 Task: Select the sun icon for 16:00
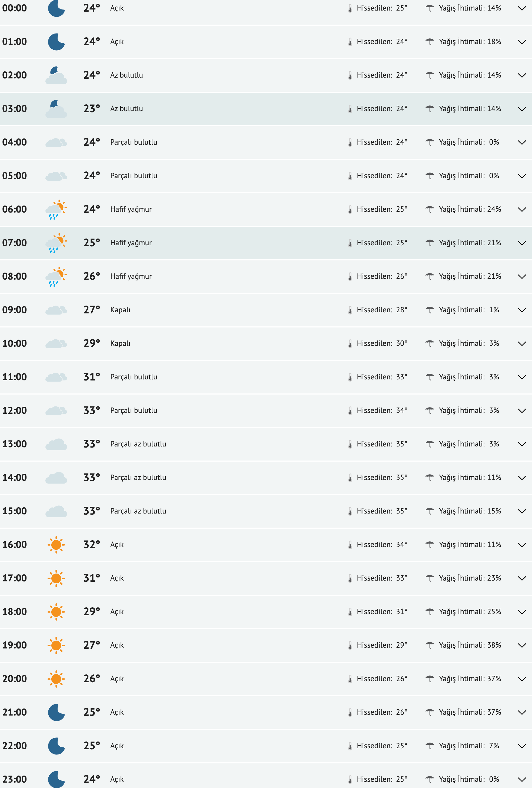(56, 545)
